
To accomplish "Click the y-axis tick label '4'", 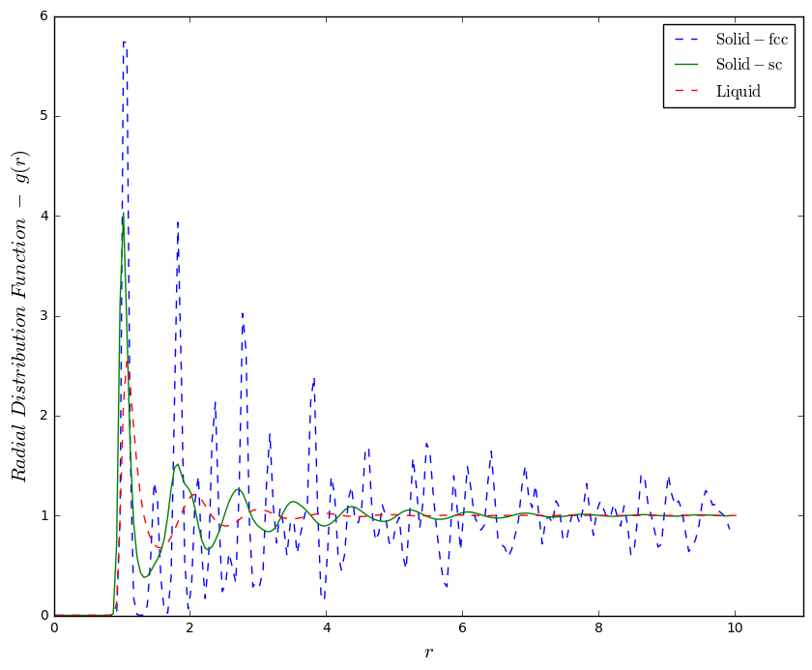I will tap(44, 216).
